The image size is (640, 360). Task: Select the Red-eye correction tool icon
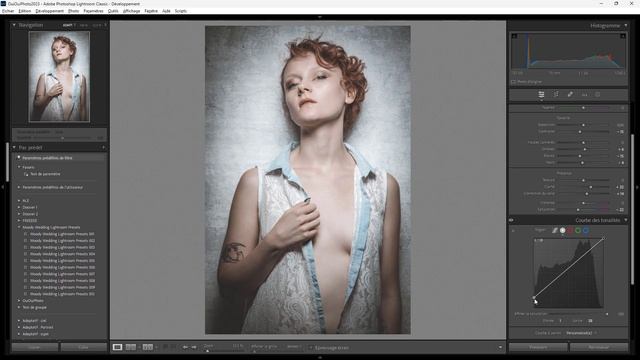(x=584, y=95)
